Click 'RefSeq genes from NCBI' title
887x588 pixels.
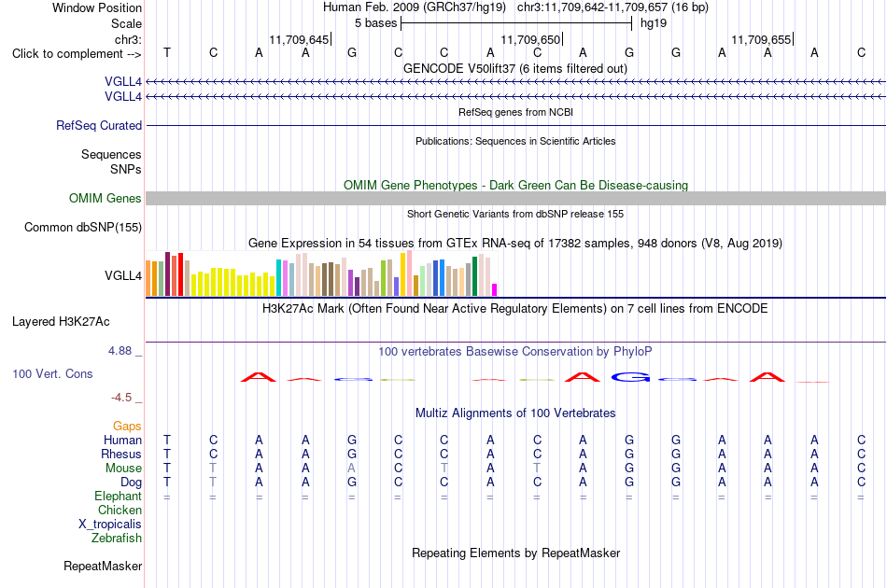pyautogui.click(x=515, y=112)
